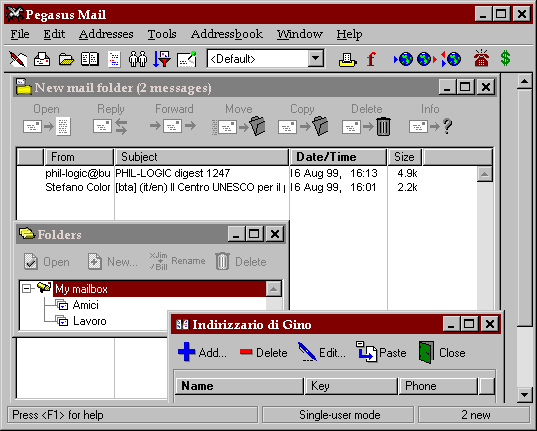This screenshot has height=431, width=537.
Task: Click the compose new message pen icon
Action: (18, 59)
